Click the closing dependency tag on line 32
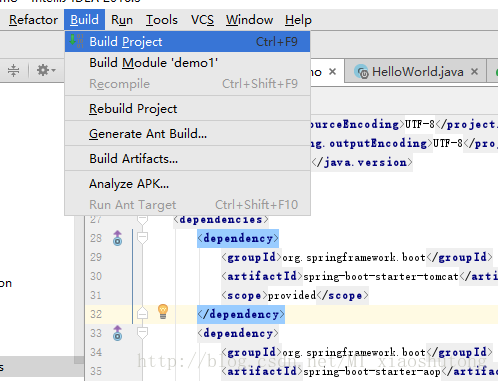The height and width of the screenshot is (381, 498). (x=241, y=314)
